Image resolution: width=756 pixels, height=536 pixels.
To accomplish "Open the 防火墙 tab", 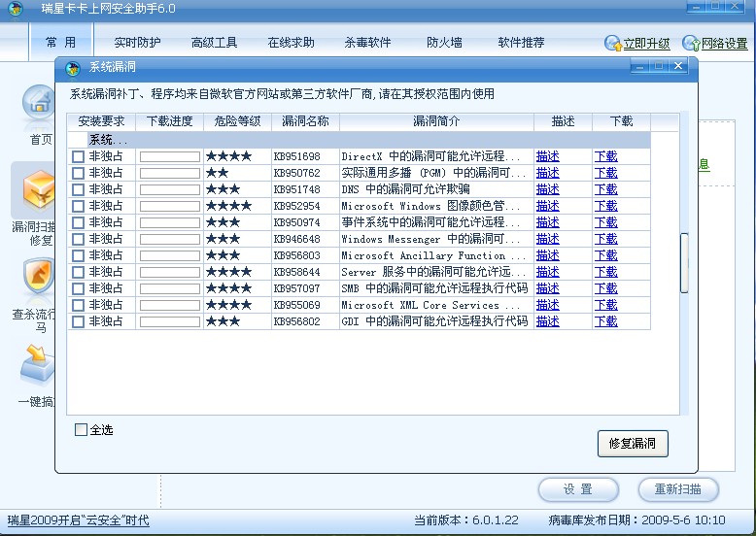I will tap(444, 43).
